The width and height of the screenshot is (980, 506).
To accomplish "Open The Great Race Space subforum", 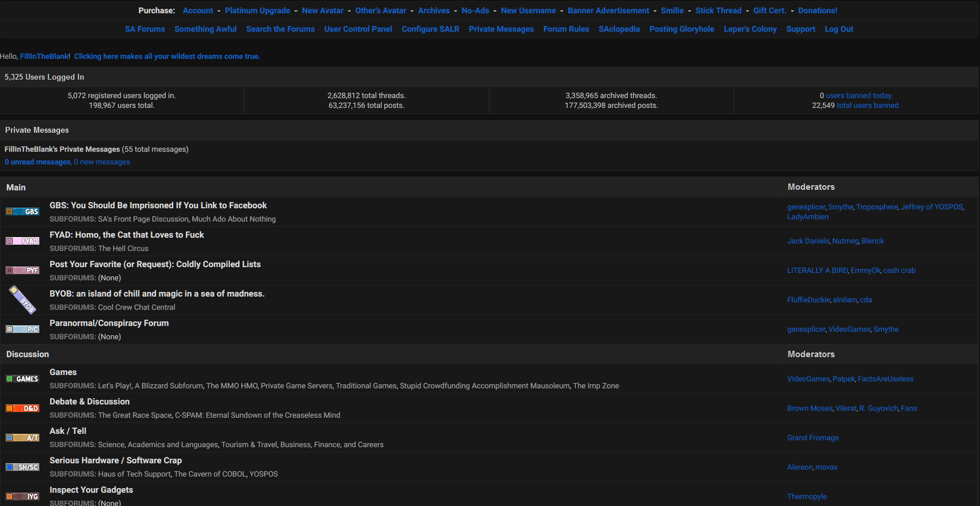I will point(135,415).
